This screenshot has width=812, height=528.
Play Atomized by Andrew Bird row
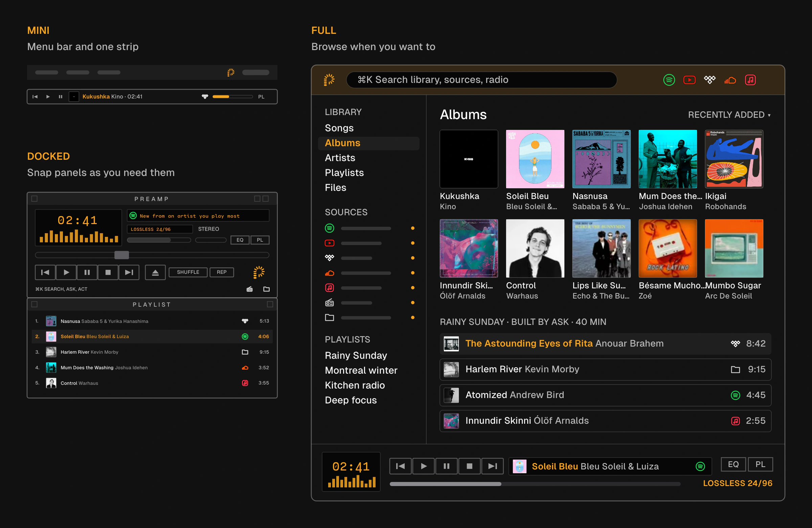point(605,395)
